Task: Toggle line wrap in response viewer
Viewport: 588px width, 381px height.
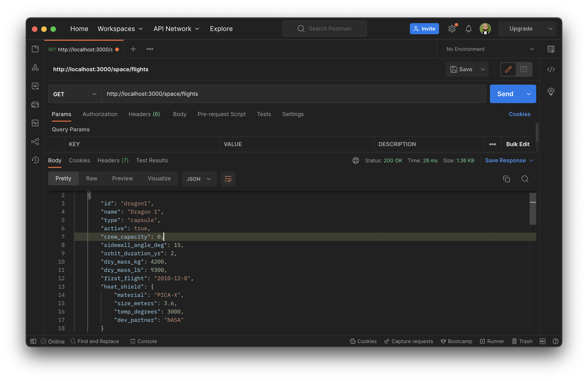Action: tap(228, 179)
